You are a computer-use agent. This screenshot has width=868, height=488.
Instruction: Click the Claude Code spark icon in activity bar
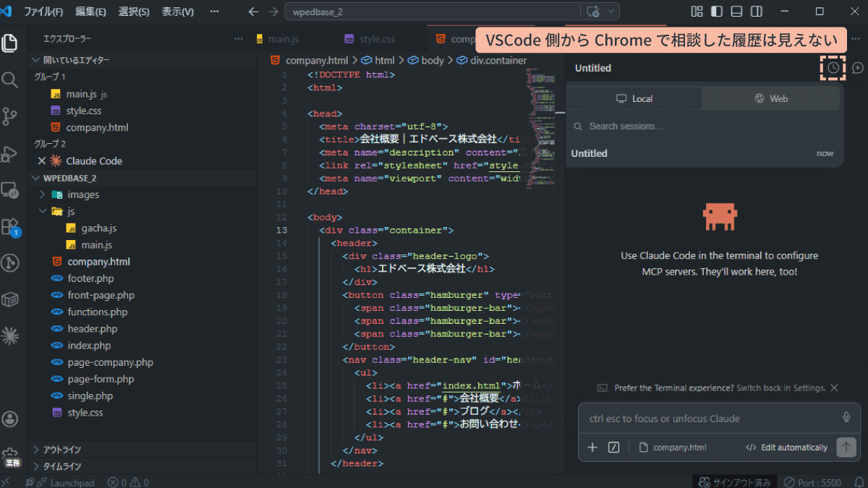(x=10, y=335)
